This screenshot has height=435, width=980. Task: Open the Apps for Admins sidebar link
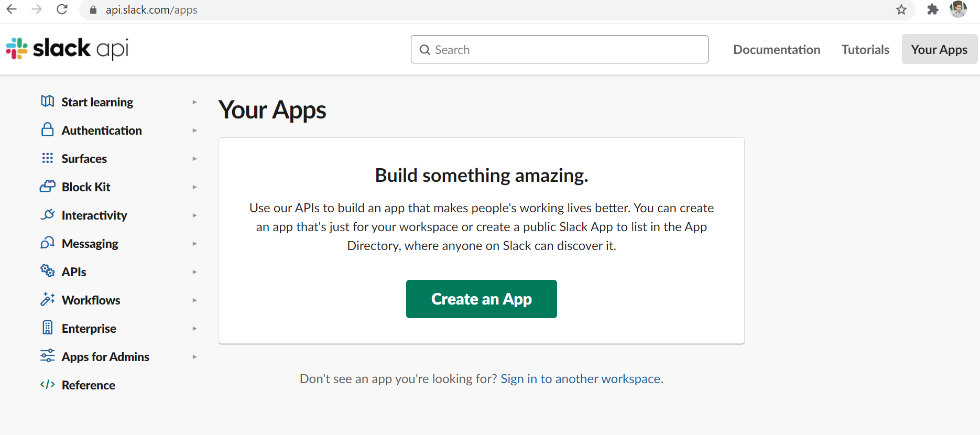point(105,357)
